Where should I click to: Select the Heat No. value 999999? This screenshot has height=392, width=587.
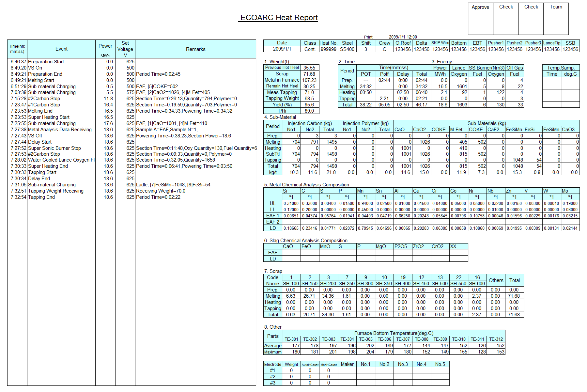329,49
